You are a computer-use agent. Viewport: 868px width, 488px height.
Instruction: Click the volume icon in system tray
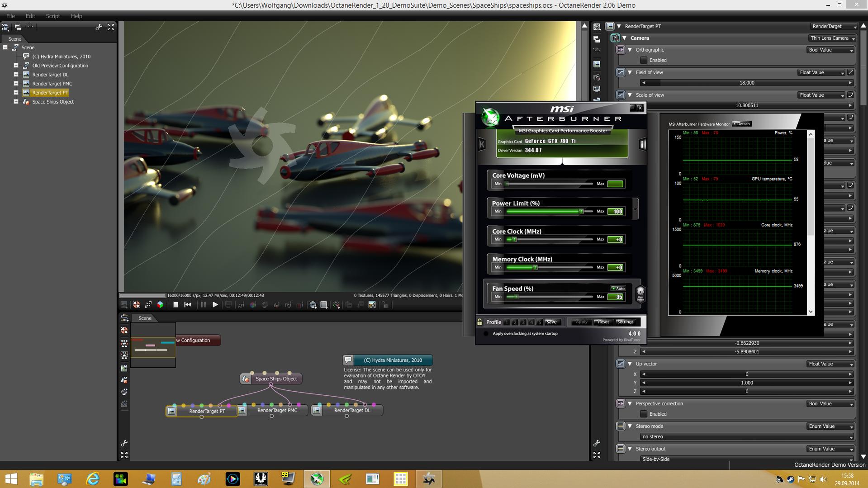823,479
